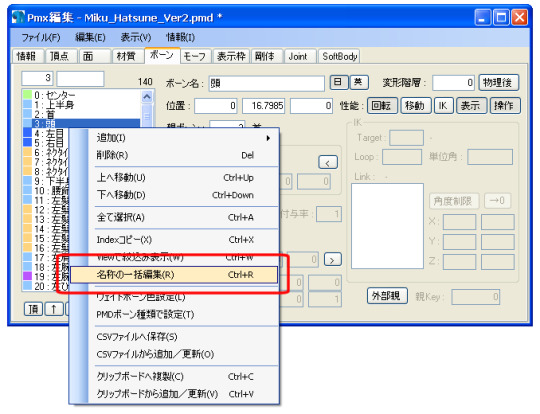Switch to the ボーン tab
The image size is (540, 414).
point(162,55)
